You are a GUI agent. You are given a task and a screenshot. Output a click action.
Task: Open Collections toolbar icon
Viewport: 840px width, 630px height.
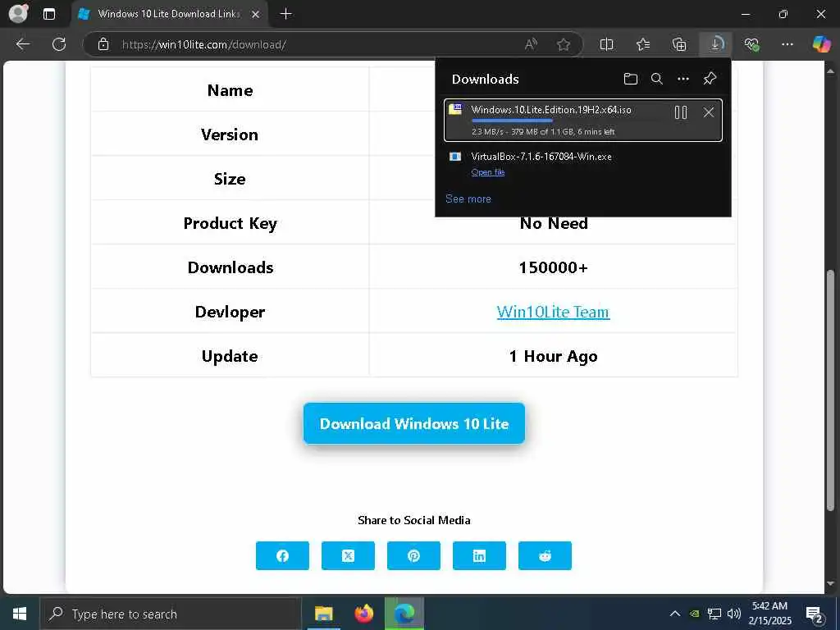coord(678,44)
